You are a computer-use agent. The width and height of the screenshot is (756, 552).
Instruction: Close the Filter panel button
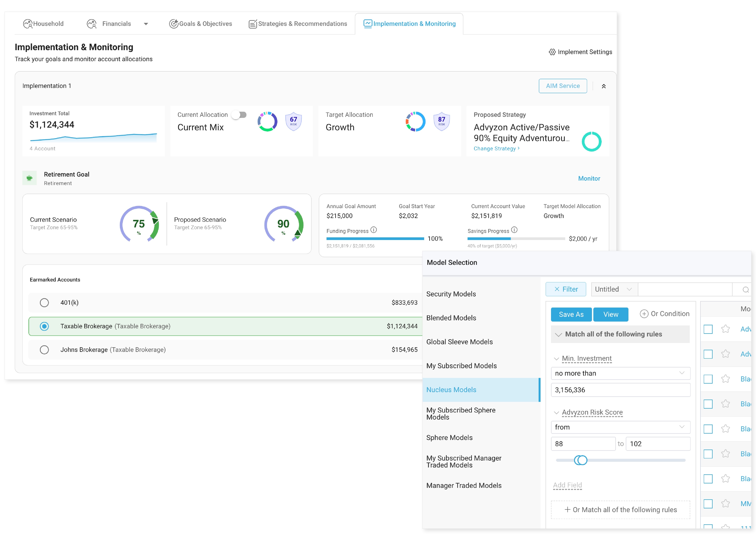coord(565,289)
